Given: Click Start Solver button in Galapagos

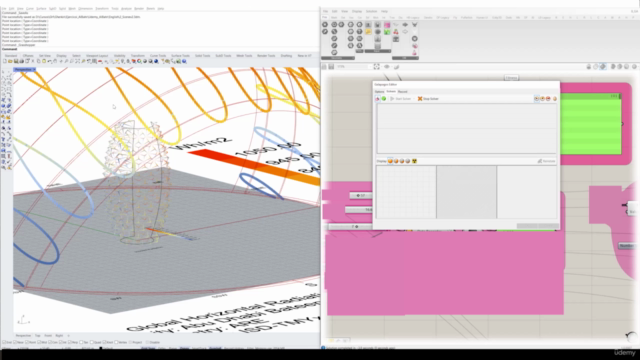Looking at the screenshot, I should [x=400, y=99].
